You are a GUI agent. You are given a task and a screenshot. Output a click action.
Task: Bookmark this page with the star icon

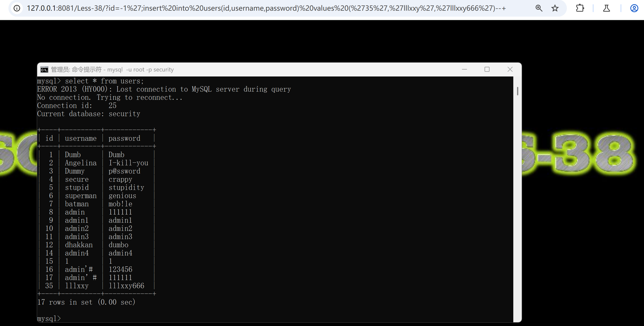555,8
